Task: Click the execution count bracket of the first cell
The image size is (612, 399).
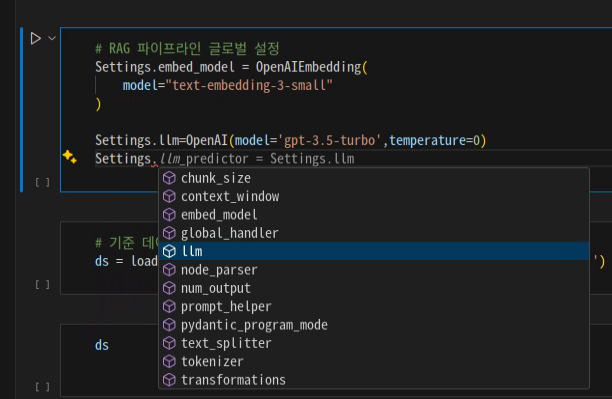Action: point(43,182)
